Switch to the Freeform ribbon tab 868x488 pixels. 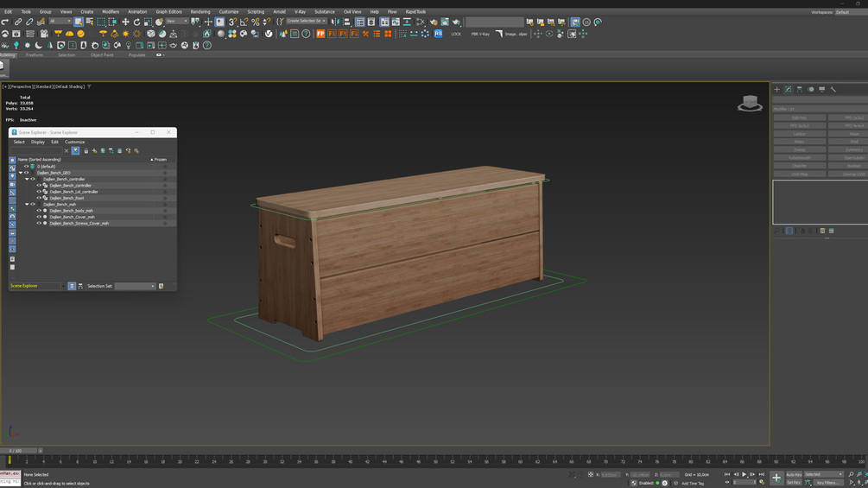point(35,55)
